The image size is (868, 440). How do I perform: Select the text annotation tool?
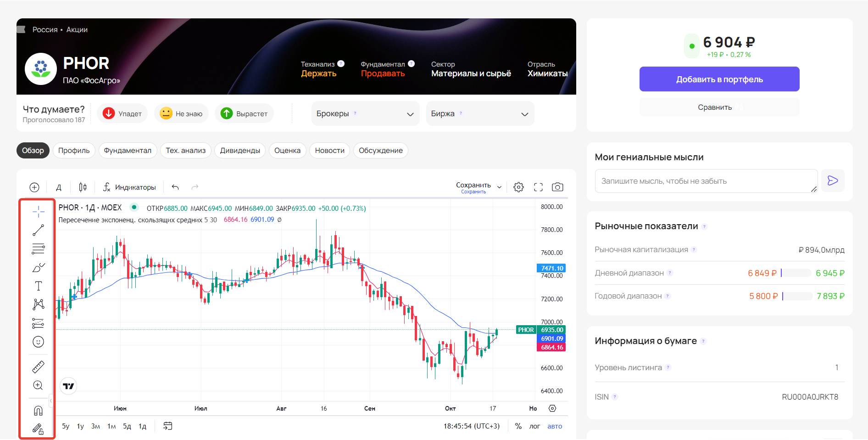[39, 286]
